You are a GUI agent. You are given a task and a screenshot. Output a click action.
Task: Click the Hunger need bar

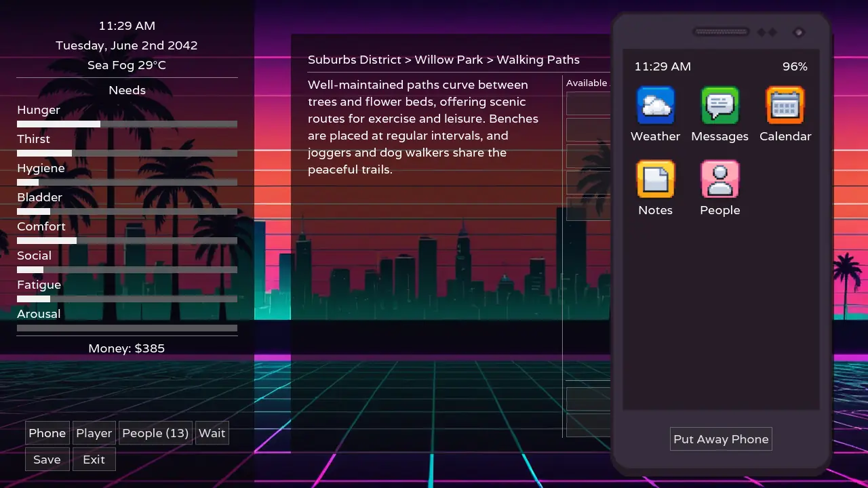127,124
